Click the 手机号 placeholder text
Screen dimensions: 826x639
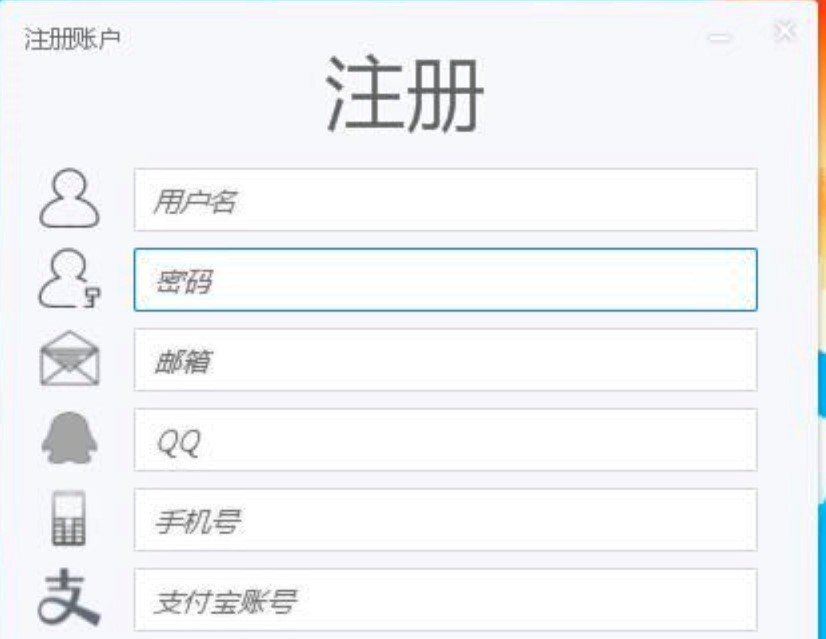pos(197,522)
